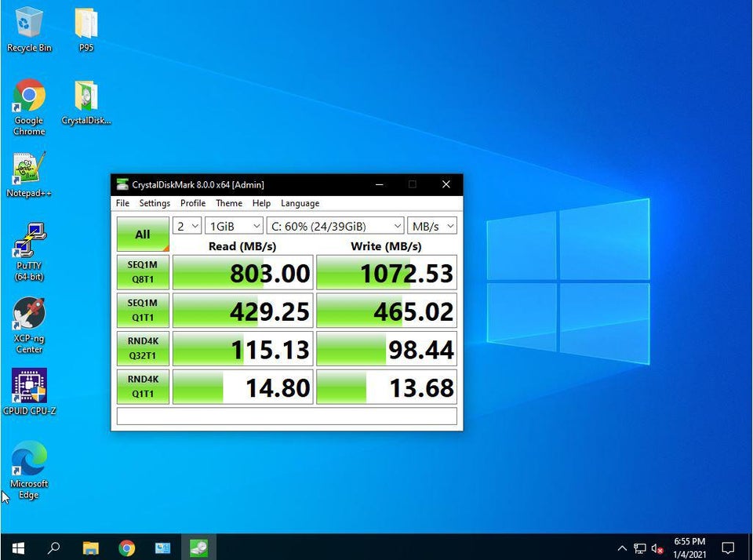
Task: Open the P95 folder on desktop
Action: 86,29
